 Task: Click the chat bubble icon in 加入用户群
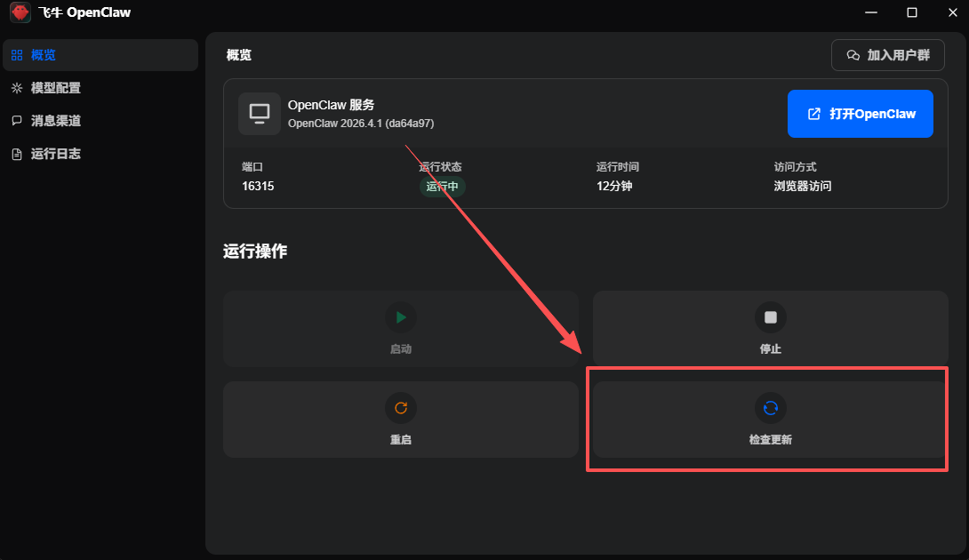(x=853, y=55)
